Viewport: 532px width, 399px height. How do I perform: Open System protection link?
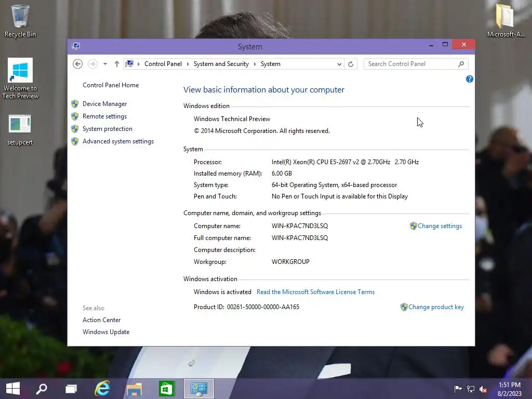107,129
